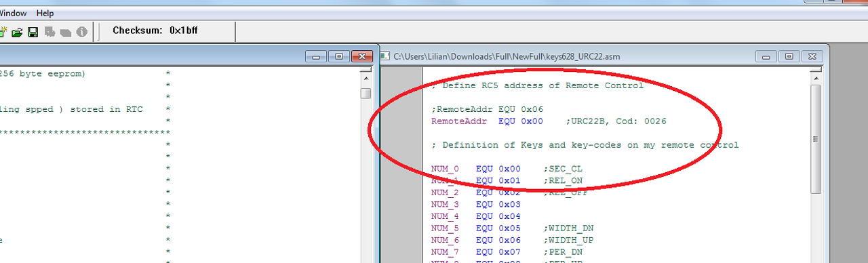The width and height of the screenshot is (868, 263).
Task: Click the gray info circle toolbar icon
Action: [x=81, y=32]
